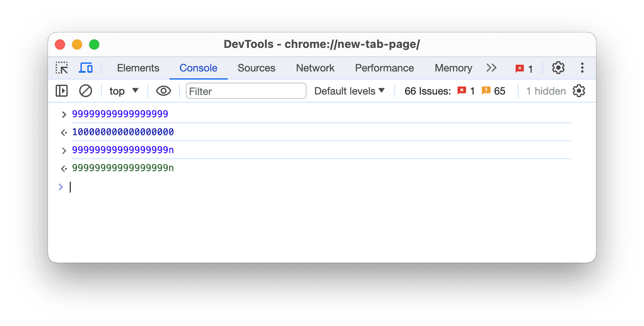Switch to the Elements tab
The image size is (644, 326).
tap(138, 68)
